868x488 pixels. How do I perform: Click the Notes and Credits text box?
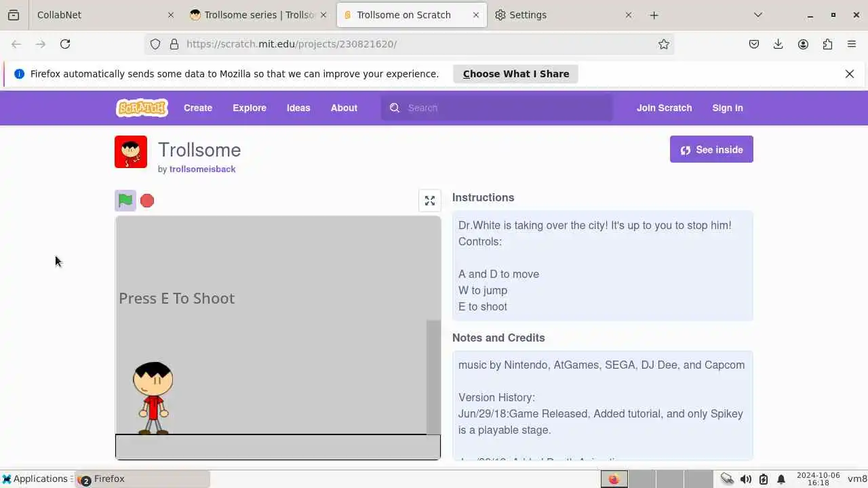(602, 405)
